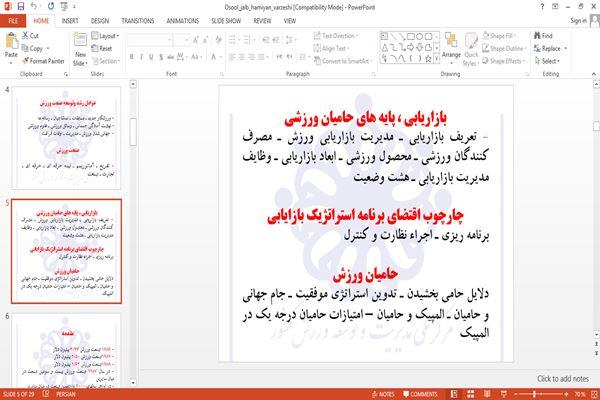Start Slide Show from status bar
The image size is (600, 400).
tap(504, 394)
